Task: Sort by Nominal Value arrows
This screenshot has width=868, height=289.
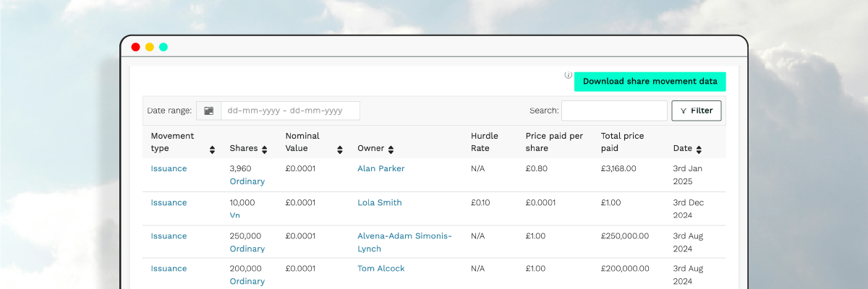Action: point(340,150)
